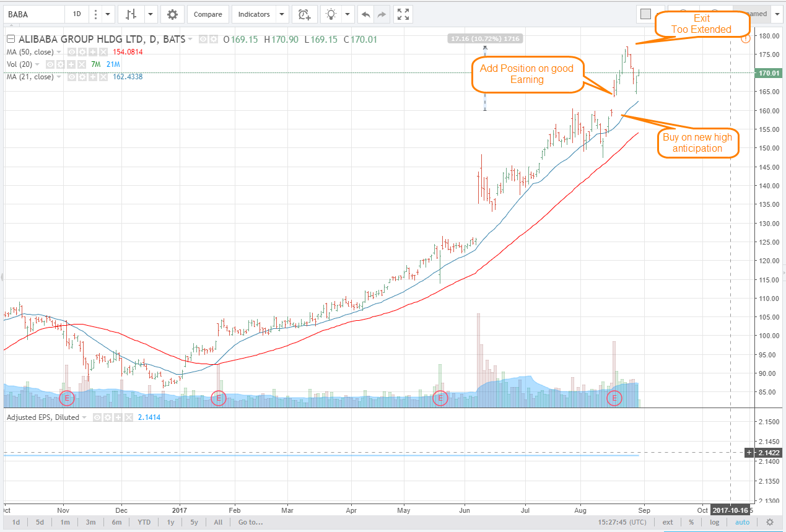Expand the ALIBABA GROUP title dropdown arrow

click(x=190, y=40)
